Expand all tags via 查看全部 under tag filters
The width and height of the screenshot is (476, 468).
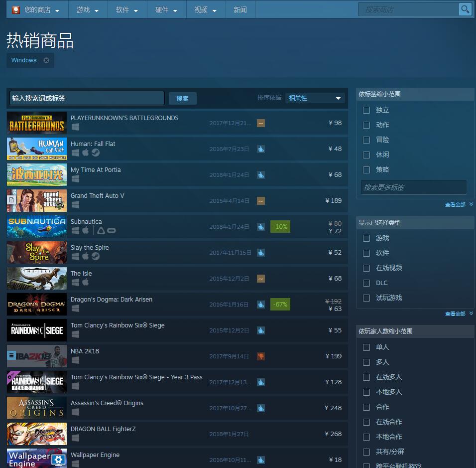click(x=459, y=204)
